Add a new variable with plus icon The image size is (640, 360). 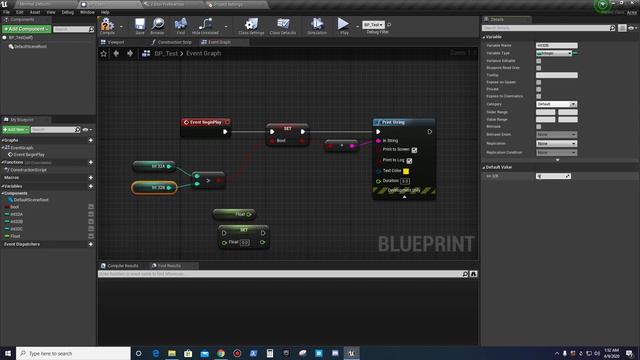tap(91, 186)
